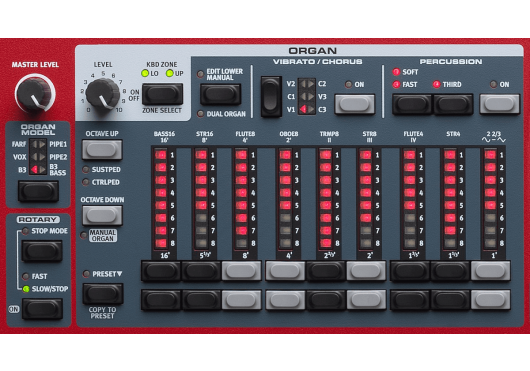Image resolution: width=530 pixels, height=371 pixels.
Task: Click the Edit Lower Manual button
Action: [220, 94]
